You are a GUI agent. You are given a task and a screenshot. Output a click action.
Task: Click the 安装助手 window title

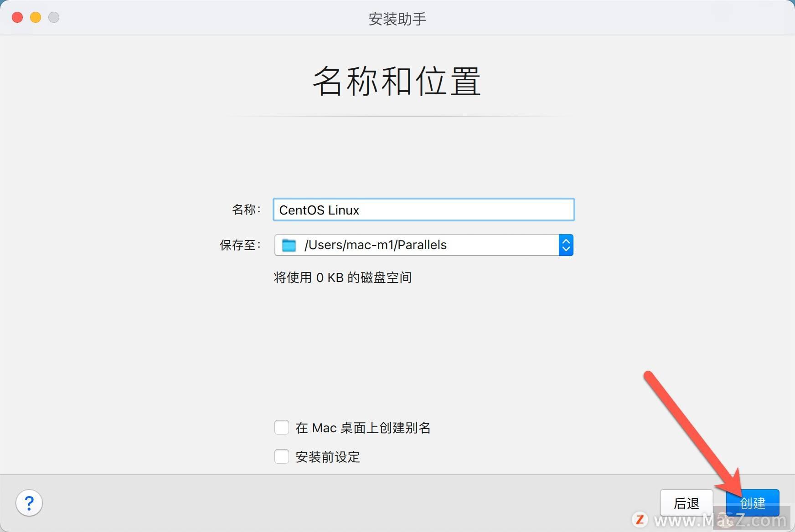click(x=397, y=19)
